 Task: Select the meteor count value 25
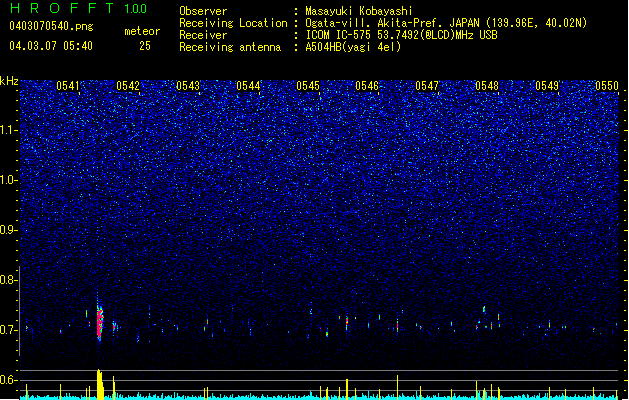coord(145,46)
